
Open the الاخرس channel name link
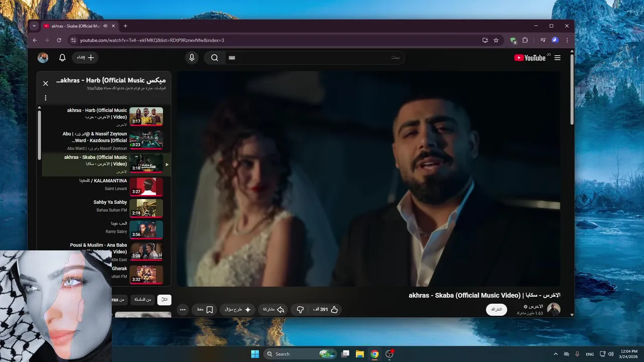(535, 306)
